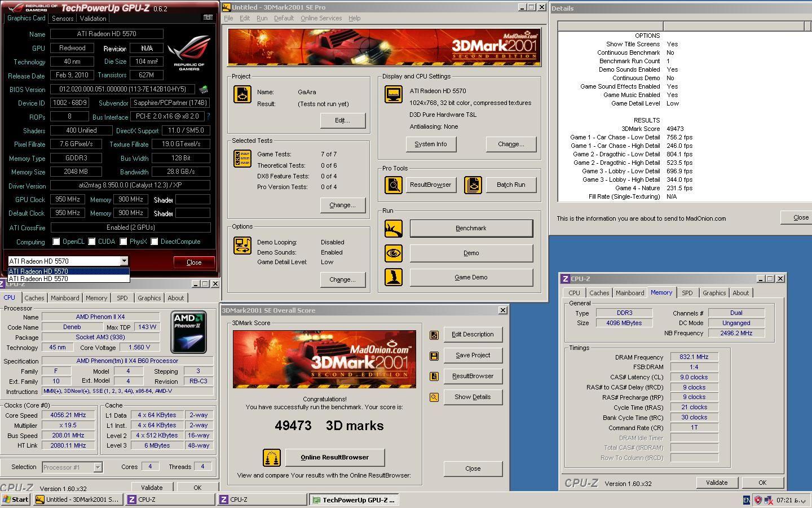Screen dimensions: 812x508
Task: Click the ResultBrowser icon in score window
Action: pos(434,376)
